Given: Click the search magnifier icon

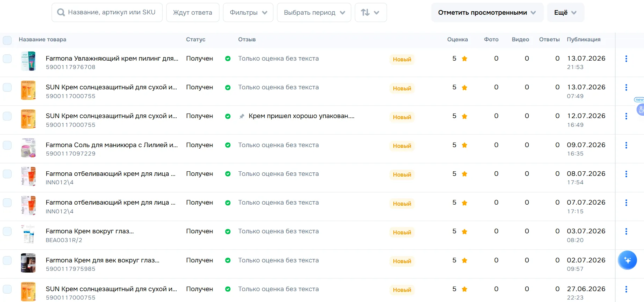Looking at the screenshot, I should click(61, 13).
